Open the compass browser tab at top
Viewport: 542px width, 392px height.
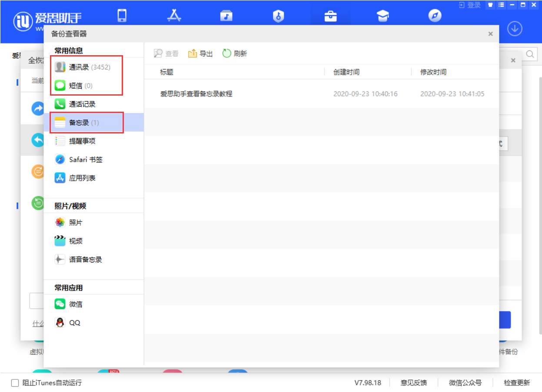(x=435, y=15)
